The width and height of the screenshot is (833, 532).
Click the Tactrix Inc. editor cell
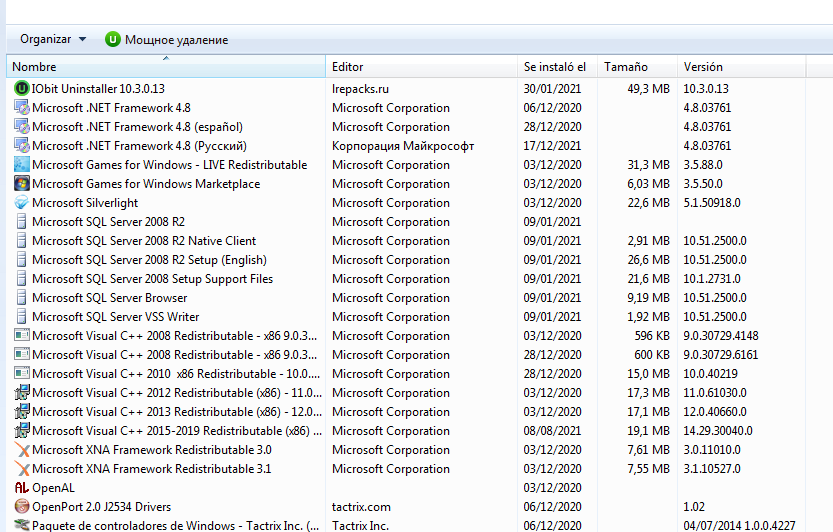(x=360, y=526)
